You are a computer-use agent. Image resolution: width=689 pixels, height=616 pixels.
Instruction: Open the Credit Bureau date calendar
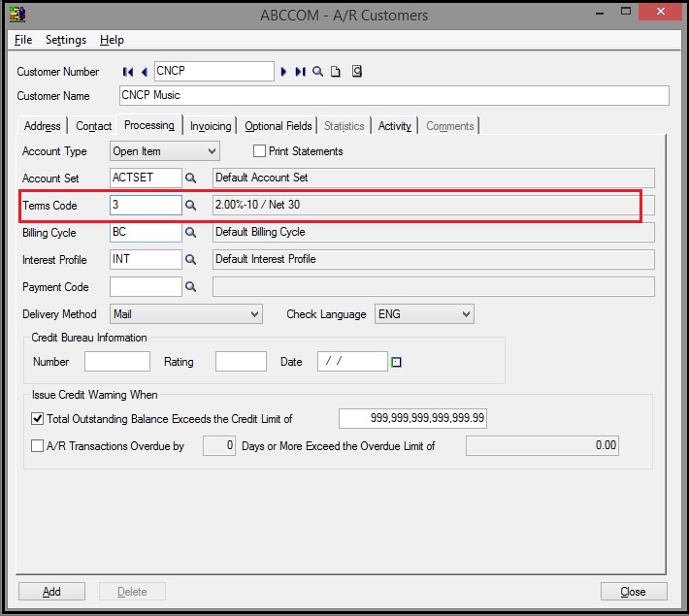[396, 362]
